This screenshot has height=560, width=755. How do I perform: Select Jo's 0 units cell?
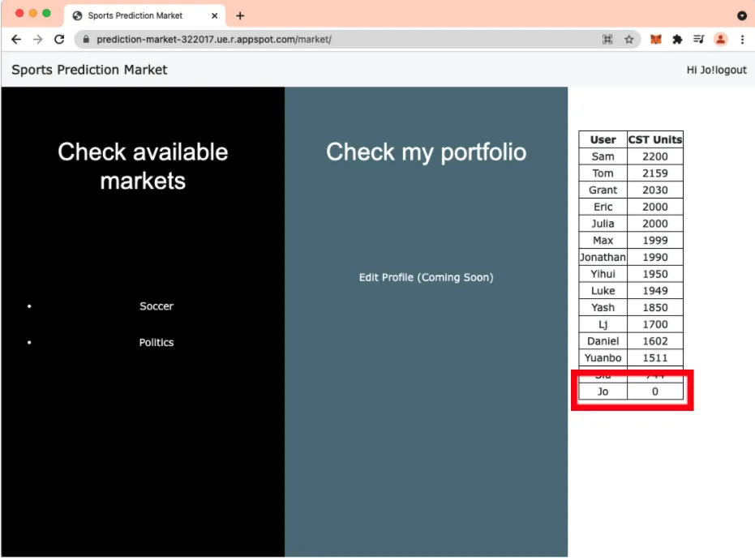coord(655,391)
